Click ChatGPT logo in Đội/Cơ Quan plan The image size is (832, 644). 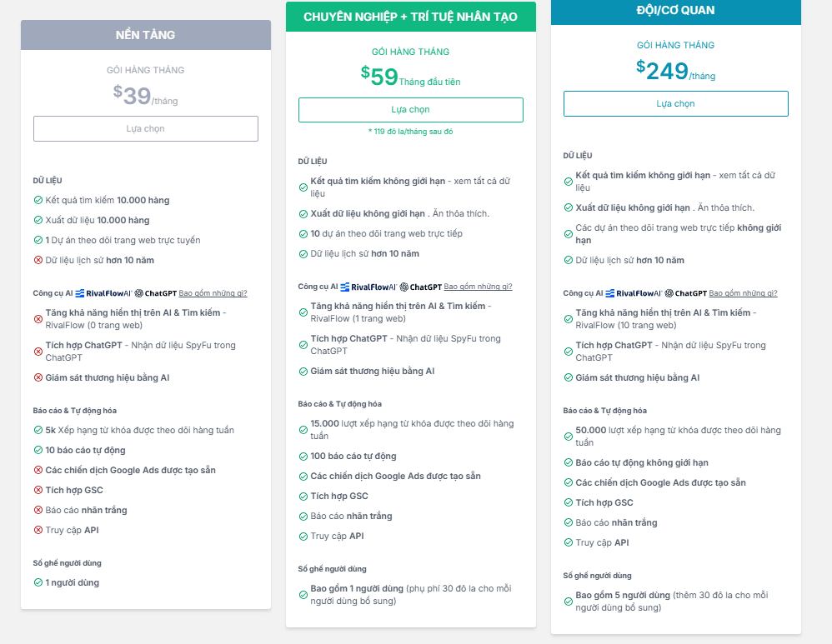click(686, 293)
